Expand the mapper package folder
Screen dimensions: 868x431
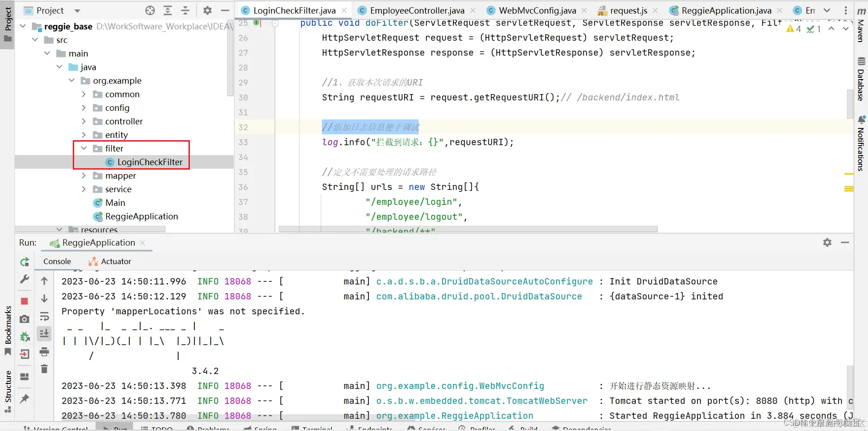(x=84, y=175)
